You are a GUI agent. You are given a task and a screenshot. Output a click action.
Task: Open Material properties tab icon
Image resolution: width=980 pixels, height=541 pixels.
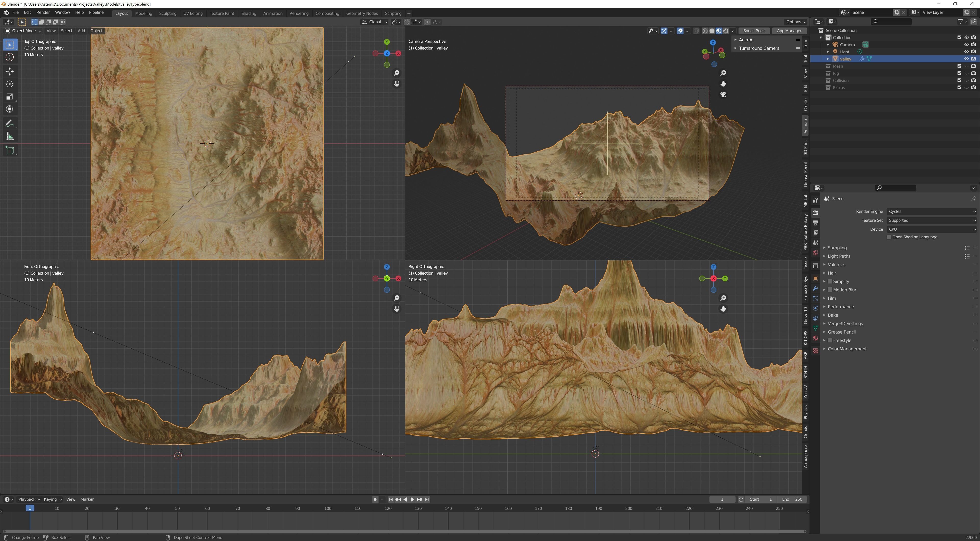pos(815,338)
